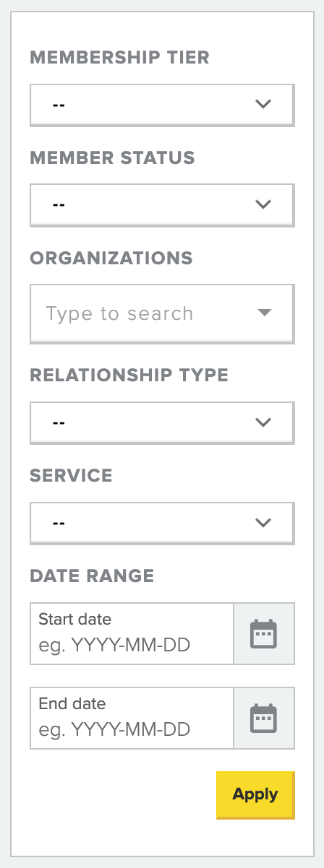Apply the selected filters
This screenshot has height=868, width=324.
coord(255,795)
